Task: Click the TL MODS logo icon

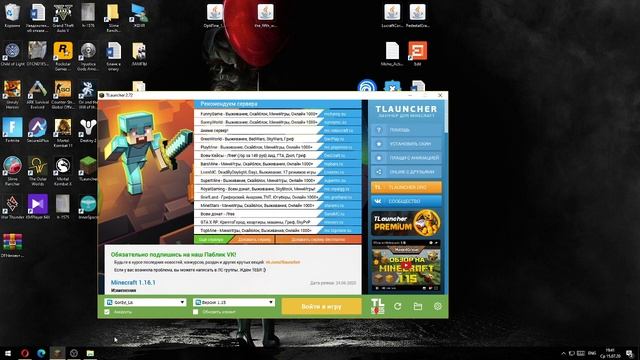Action: (x=378, y=306)
